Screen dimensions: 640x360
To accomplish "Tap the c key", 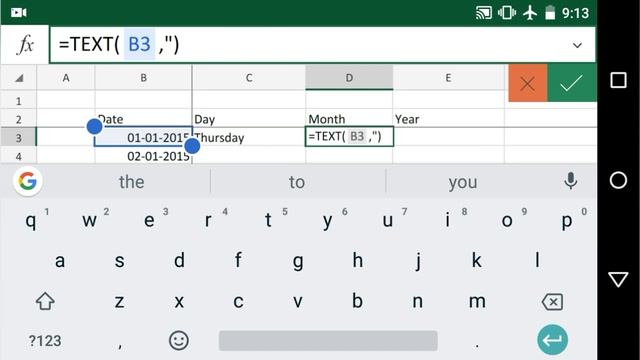I will [238, 302].
